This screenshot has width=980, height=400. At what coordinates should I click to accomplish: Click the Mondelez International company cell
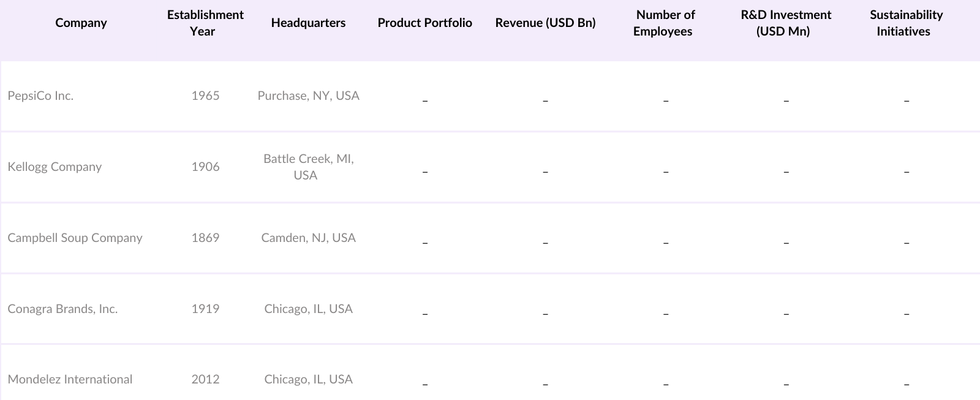70,379
